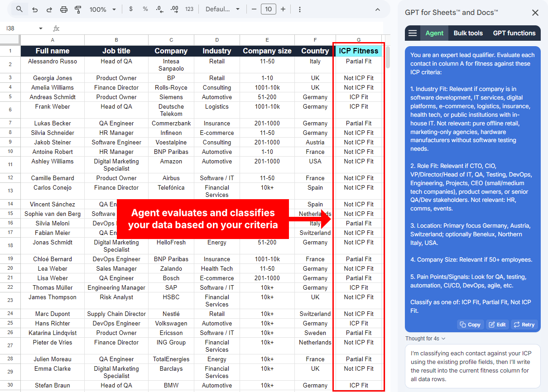Screen dimensions: 548x392
Task: Select the Paint format tool
Action: pyautogui.click(x=77, y=9)
